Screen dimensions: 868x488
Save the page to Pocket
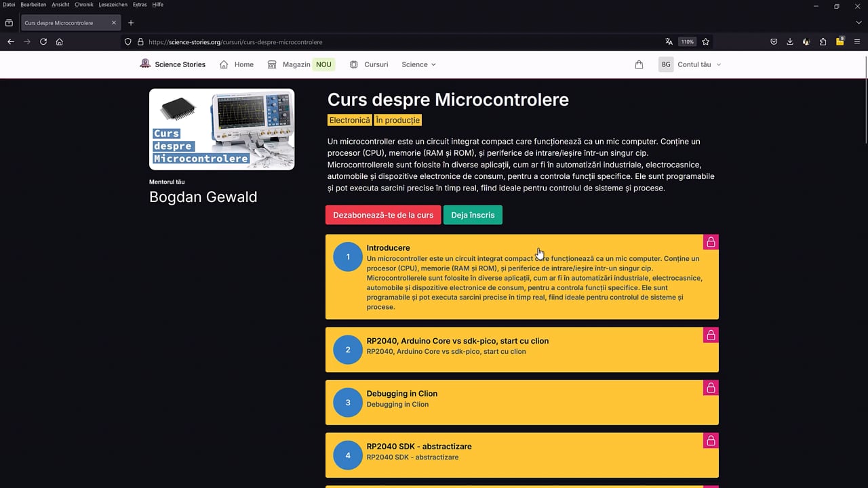[x=774, y=41]
